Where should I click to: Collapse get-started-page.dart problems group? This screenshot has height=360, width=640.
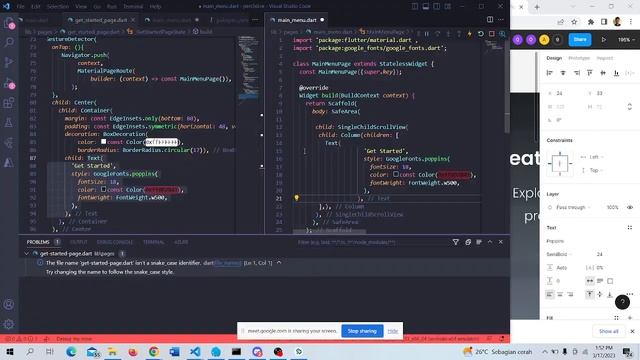pyautogui.click(x=27, y=253)
